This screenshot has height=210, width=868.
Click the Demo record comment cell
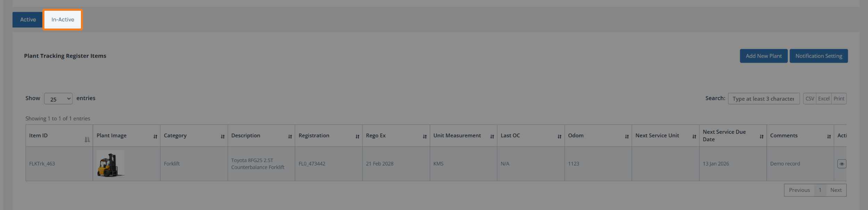pos(800,164)
